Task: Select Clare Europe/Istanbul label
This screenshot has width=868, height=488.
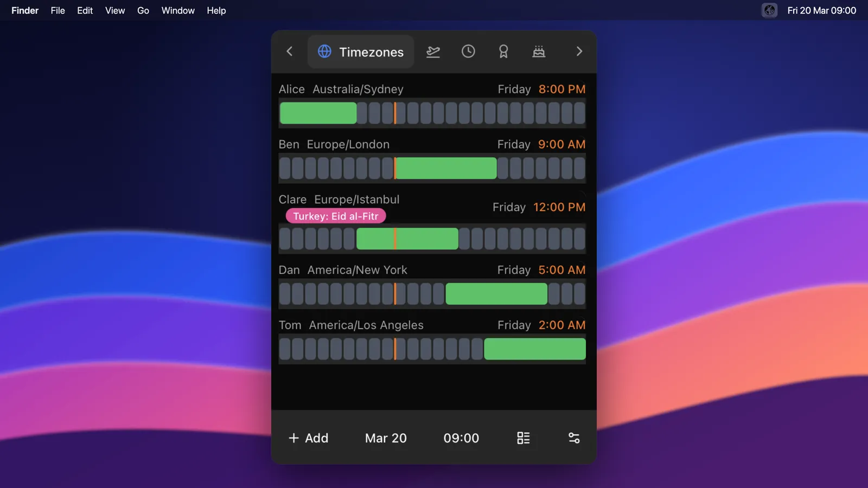Action: click(x=339, y=200)
